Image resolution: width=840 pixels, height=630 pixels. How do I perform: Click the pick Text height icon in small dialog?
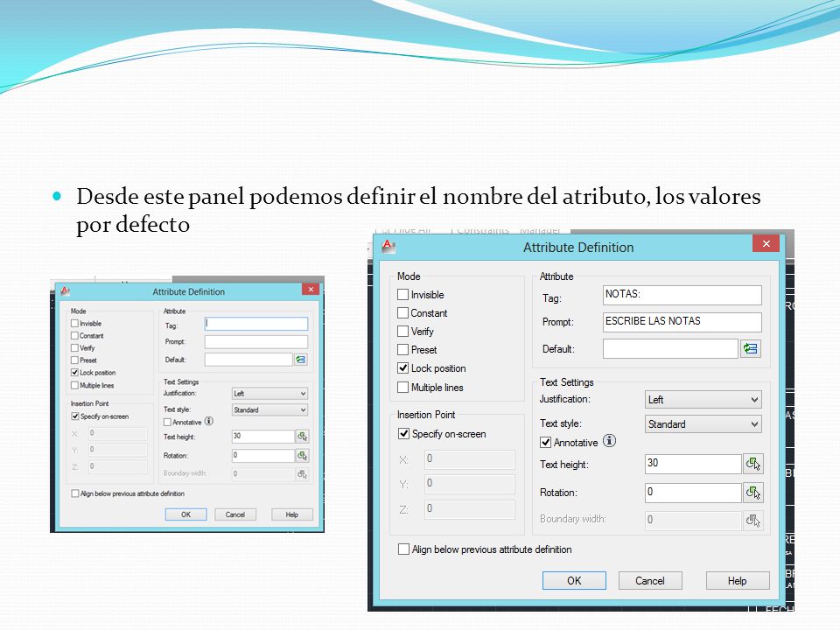pyautogui.click(x=302, y=437)
